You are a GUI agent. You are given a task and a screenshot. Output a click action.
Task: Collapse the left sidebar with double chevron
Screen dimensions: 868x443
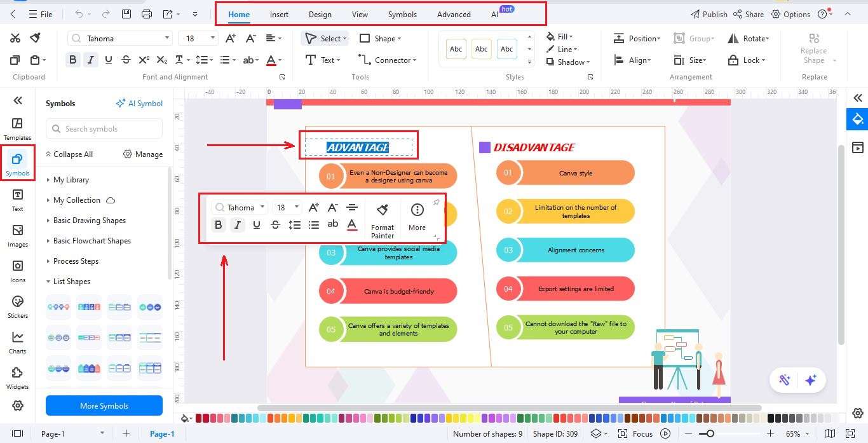tap(18, 100)
